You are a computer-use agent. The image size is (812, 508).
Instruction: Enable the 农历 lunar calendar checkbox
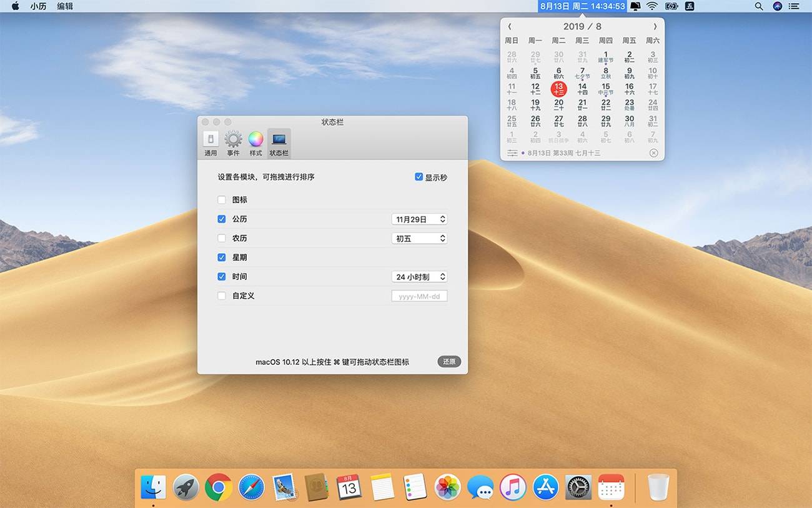(x=222, y=238)
